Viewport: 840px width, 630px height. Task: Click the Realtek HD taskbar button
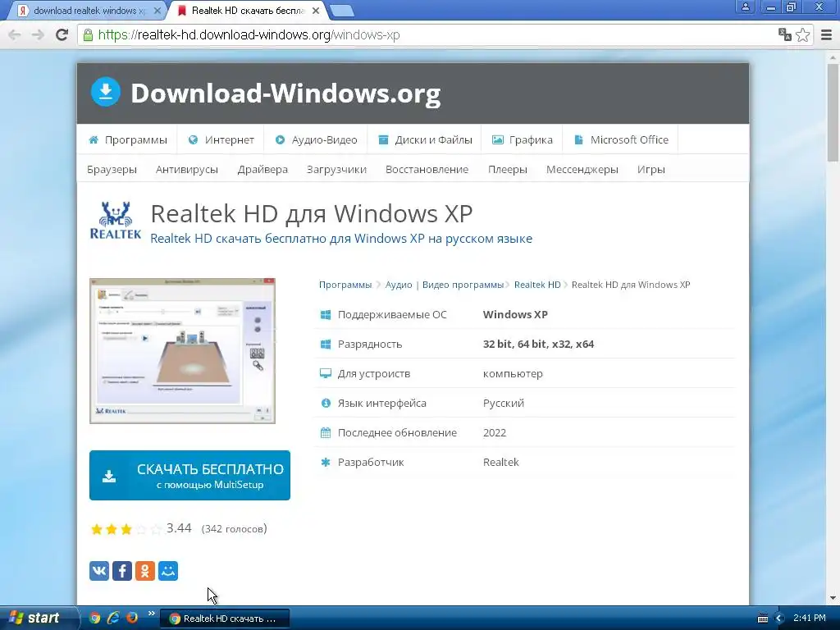point(225,619)
